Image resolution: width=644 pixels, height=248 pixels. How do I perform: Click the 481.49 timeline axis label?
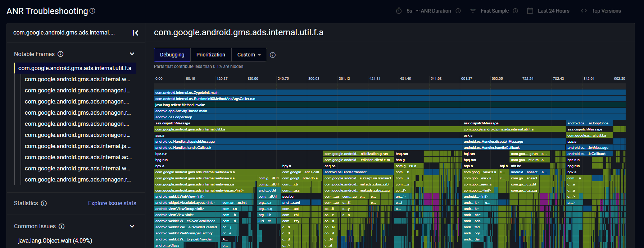[x=405, y=78]
